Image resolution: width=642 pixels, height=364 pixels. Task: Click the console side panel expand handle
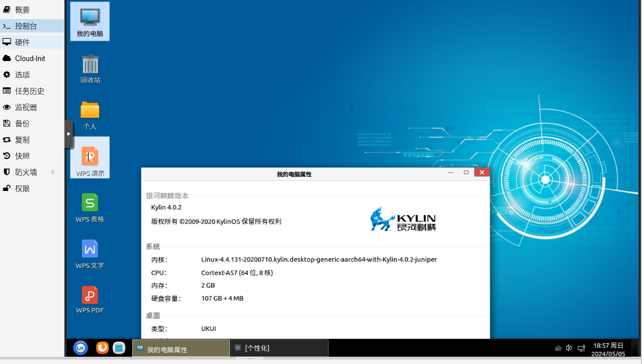pyautogui.click(x=69, y=134)
